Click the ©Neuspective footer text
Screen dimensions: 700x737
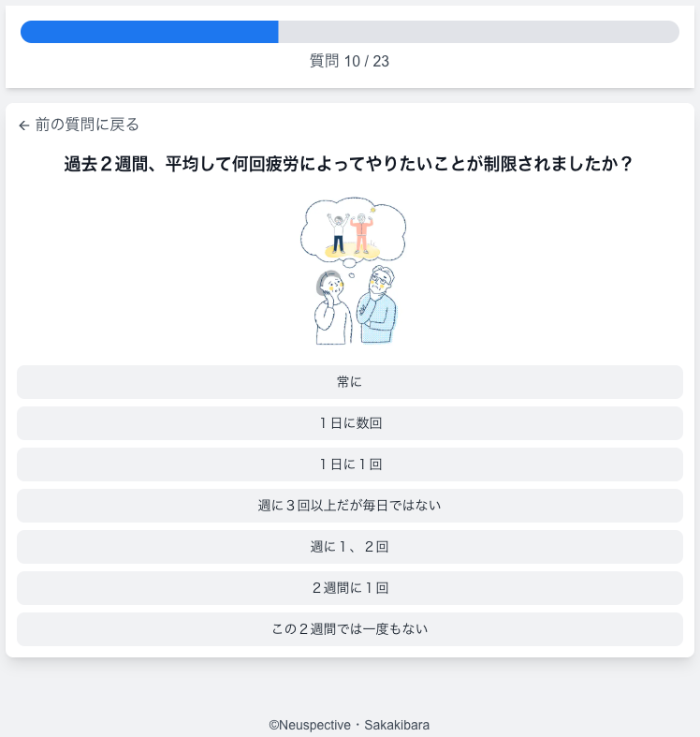(x=310, y=725)
